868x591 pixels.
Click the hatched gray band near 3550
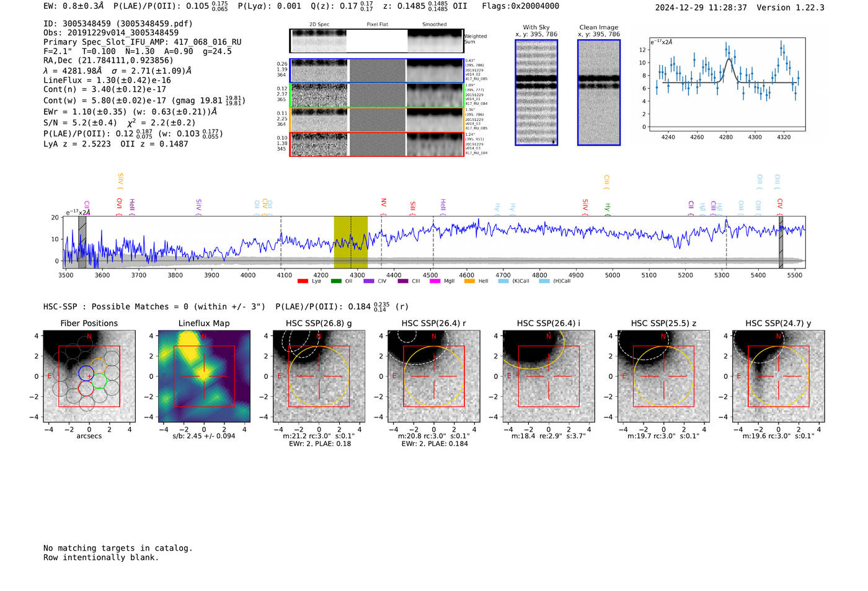82,242
